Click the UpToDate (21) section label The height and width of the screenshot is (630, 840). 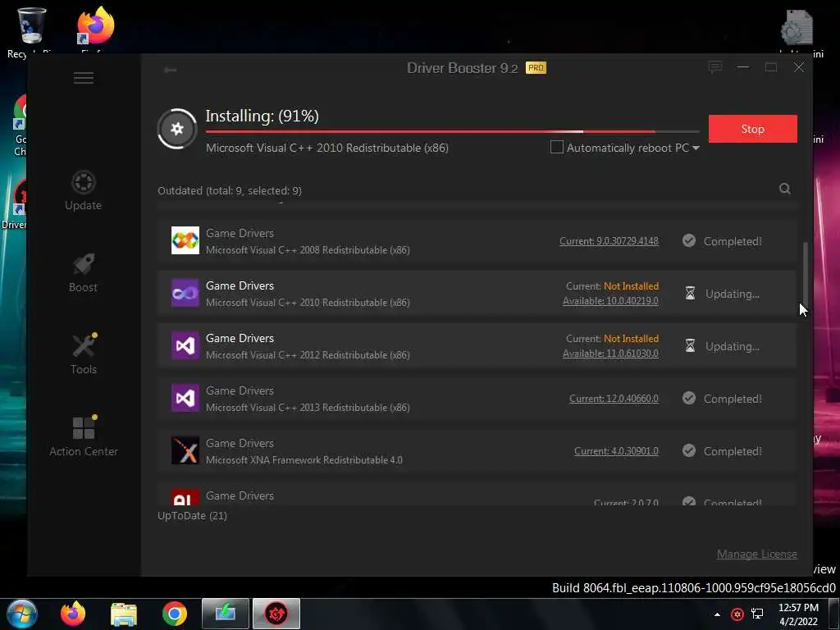(192, 516)
